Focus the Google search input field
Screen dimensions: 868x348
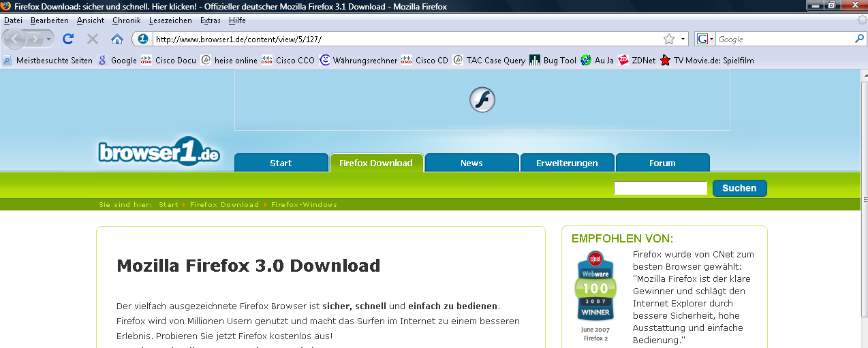(x=784, y=39)
